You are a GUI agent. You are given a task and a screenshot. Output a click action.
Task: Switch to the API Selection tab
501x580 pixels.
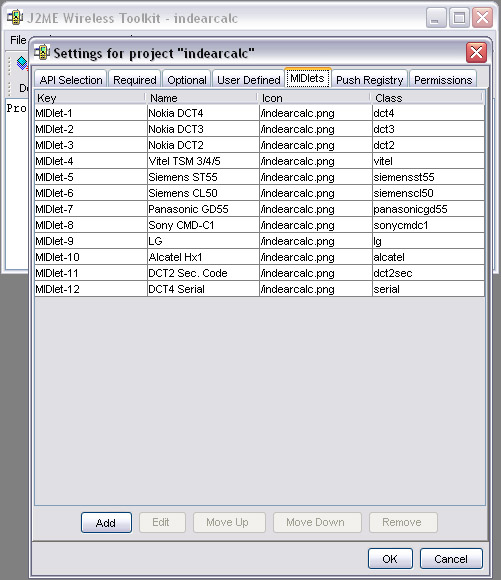[x=71, y=80]
